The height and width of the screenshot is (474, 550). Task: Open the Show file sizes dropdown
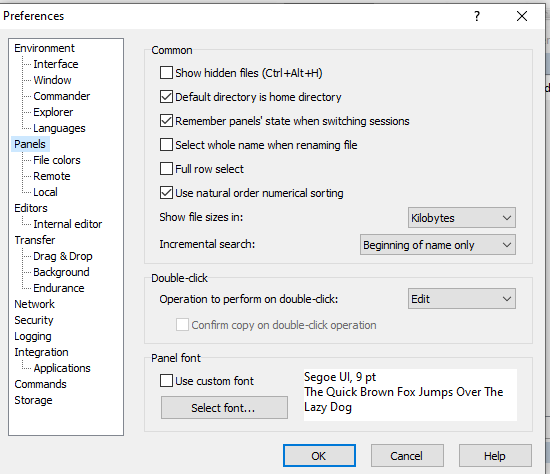(462, 218)
